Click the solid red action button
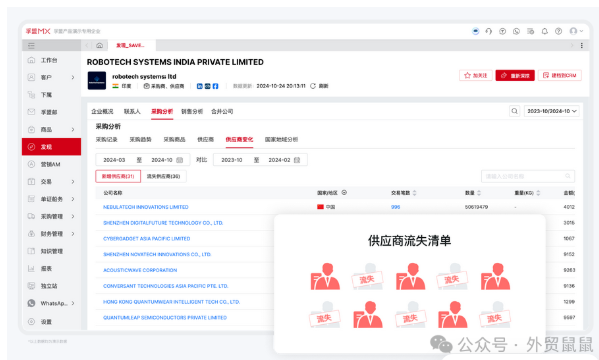 [x=515, y=75]
